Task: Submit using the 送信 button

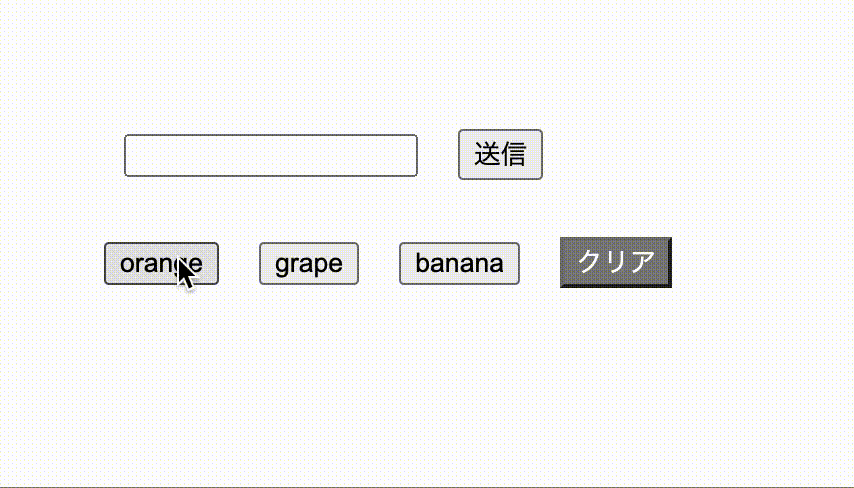Action: coord(500,154)
